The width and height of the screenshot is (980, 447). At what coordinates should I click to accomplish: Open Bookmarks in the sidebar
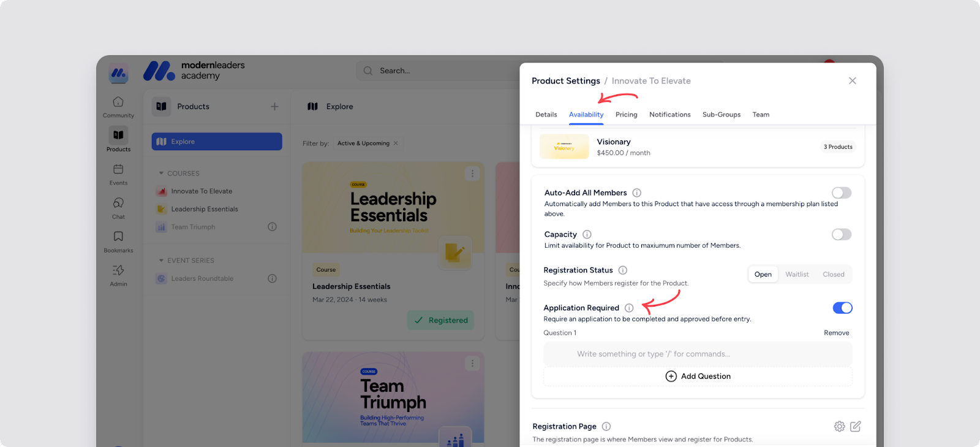[x=118, y=241]
